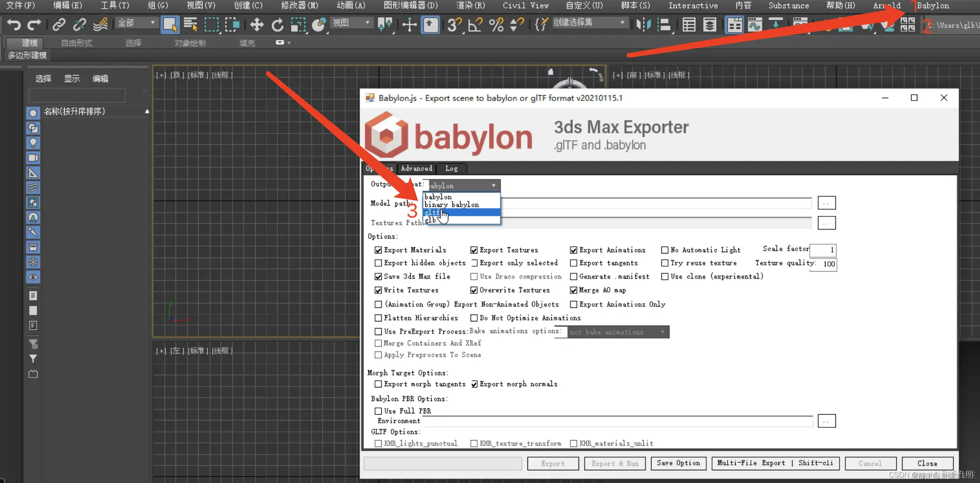
Task: Toggle the Angle Snap icon
Action: 475,25
